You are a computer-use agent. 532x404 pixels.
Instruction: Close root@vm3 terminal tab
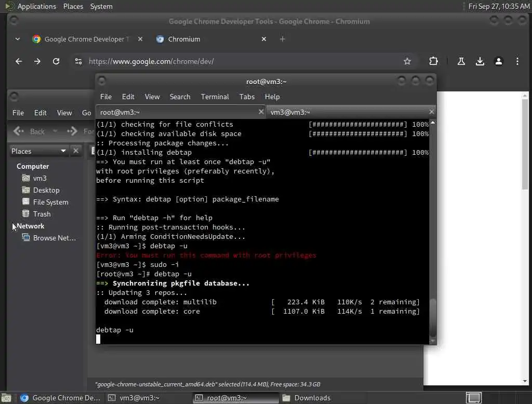pos(261,112)
